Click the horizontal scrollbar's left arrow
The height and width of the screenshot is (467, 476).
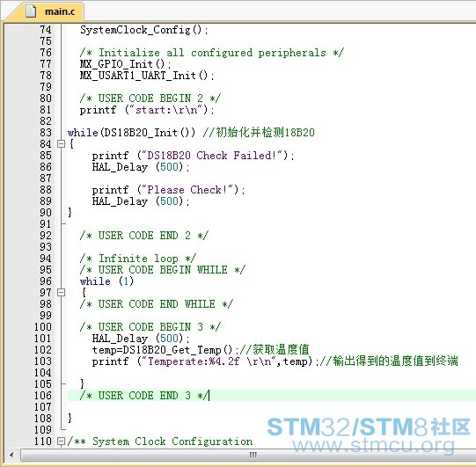coord(11,455)
